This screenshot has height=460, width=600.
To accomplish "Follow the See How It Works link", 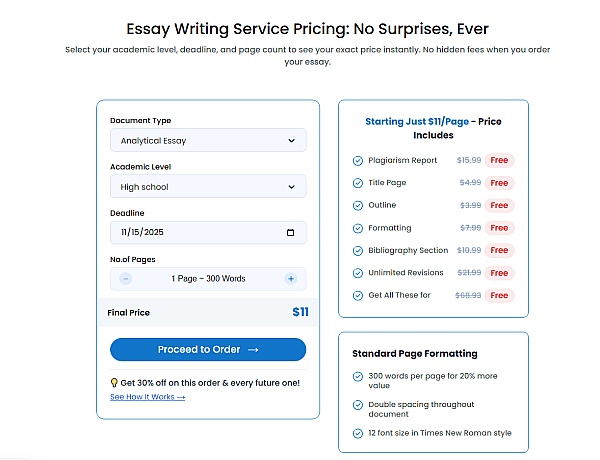I will tap(148, 397).
